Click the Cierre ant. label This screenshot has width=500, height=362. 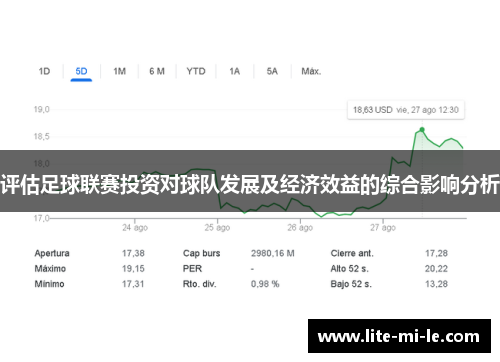click(x=352, y=253)
